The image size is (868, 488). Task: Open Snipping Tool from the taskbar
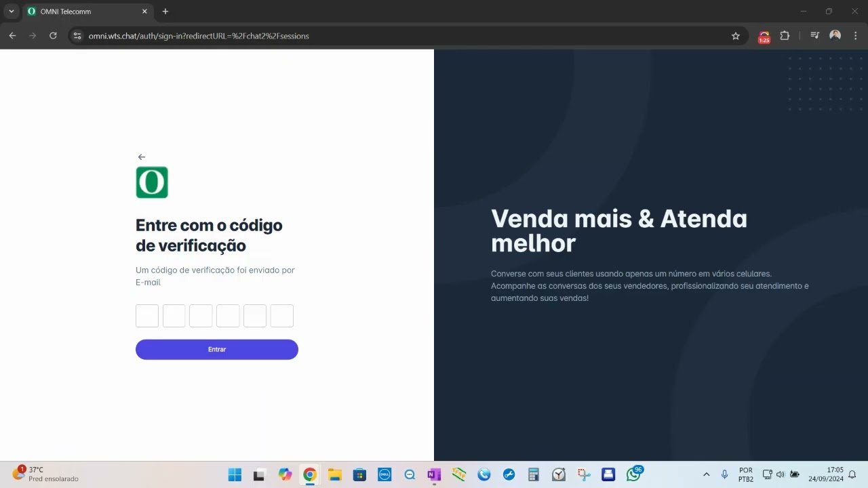point(583,474)
